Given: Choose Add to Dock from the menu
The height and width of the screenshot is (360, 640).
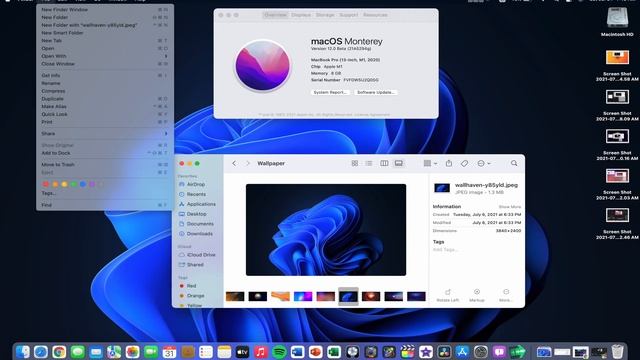Looking at the screenshot, I should coord(104,153).
